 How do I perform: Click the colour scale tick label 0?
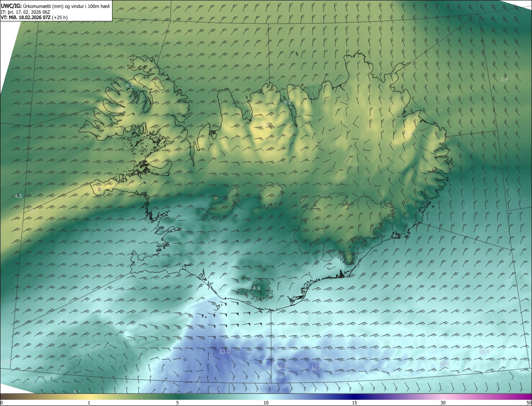point(2,403)
